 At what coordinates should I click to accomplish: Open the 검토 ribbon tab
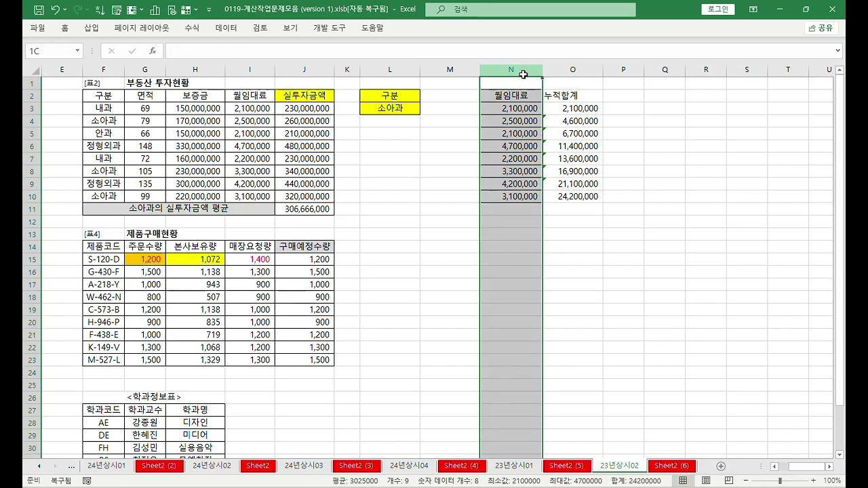[260, 28]
